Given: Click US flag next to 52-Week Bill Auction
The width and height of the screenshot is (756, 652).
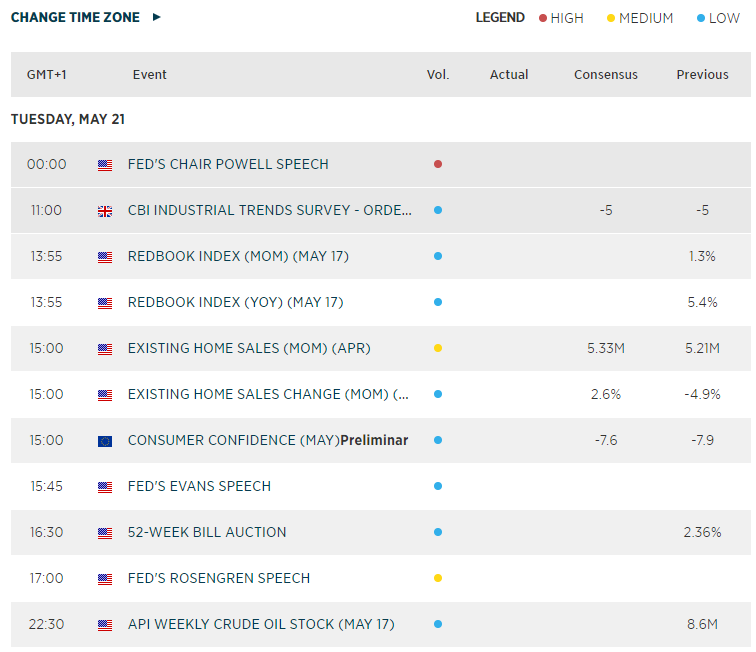Looking at the screenshot, I should click(105, 533).
